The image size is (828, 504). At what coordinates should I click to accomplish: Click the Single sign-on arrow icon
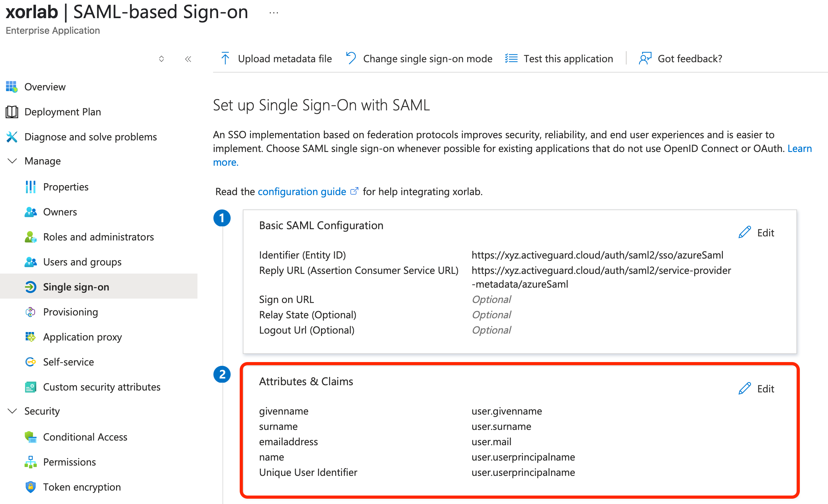pos(31,287)
